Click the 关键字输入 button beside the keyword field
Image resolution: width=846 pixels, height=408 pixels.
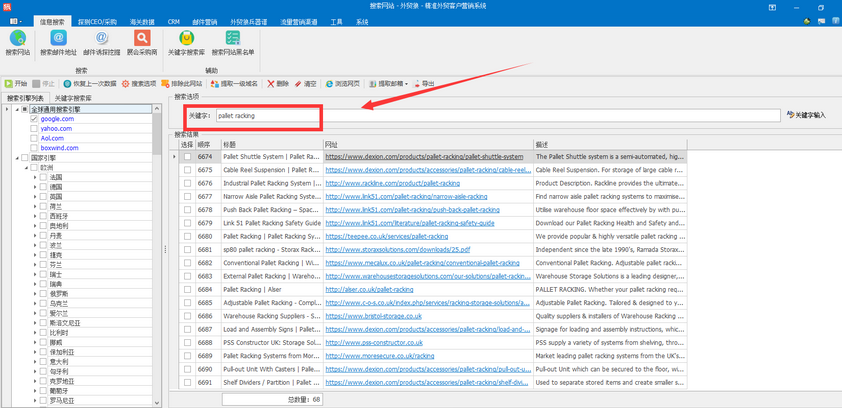point(806,115)
